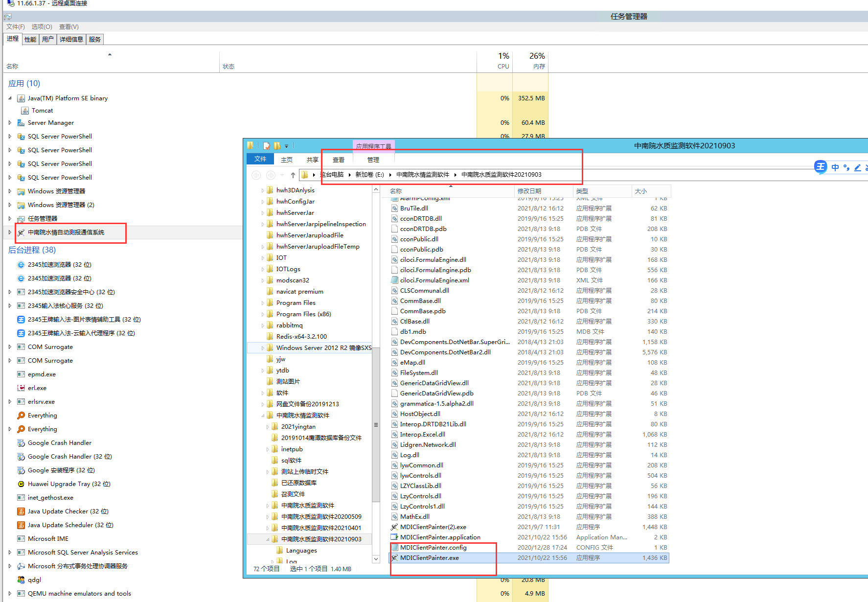
Task: Click the punctuation mode icon on the IME bar
Action: click(846, 167)
